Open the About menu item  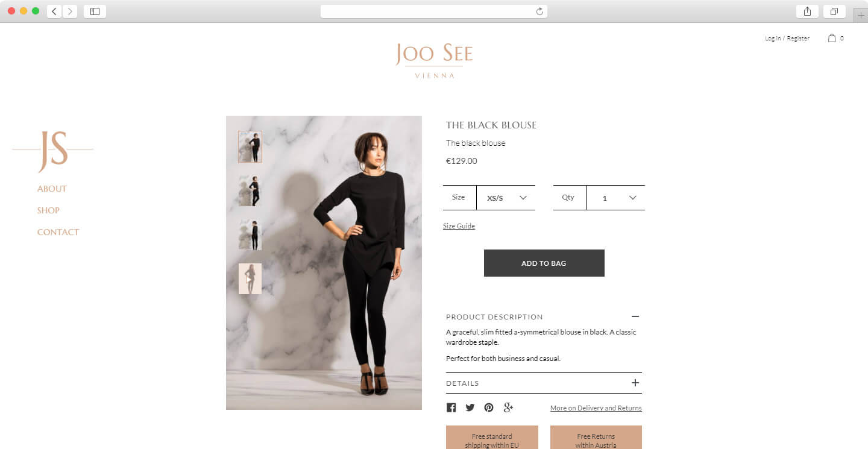pos(52,189)
